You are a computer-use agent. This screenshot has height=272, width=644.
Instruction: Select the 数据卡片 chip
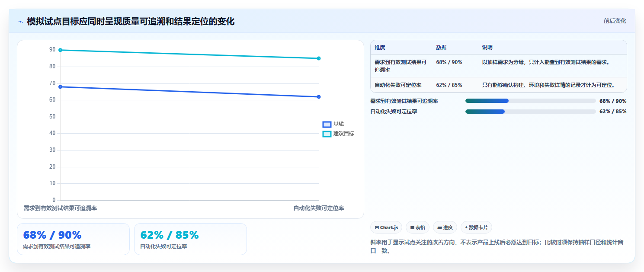coord(476,227)
